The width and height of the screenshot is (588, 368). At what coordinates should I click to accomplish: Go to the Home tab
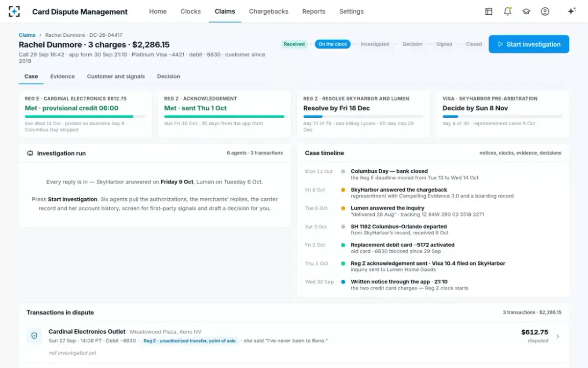158,11
